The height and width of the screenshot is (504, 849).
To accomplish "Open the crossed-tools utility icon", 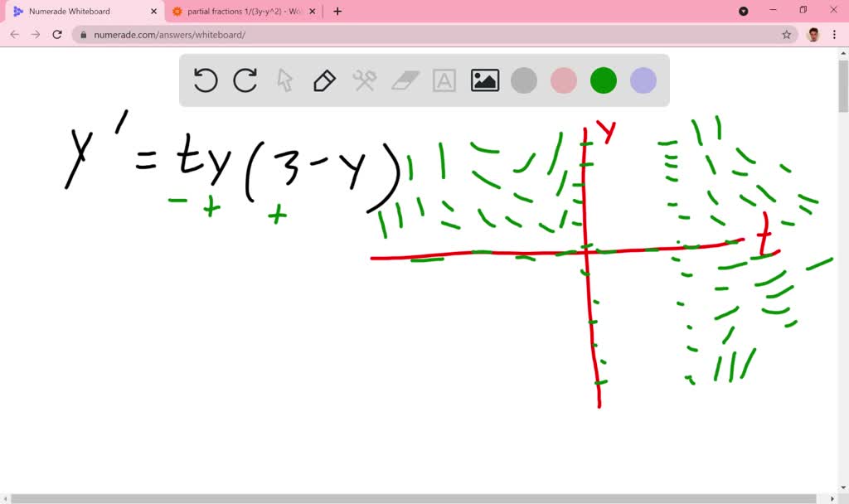I will (364, 80).
